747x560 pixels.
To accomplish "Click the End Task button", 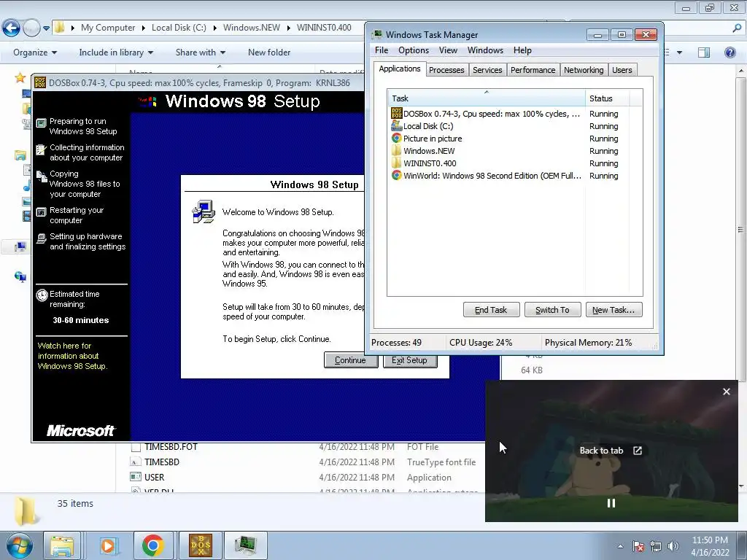I will point(491,309).
